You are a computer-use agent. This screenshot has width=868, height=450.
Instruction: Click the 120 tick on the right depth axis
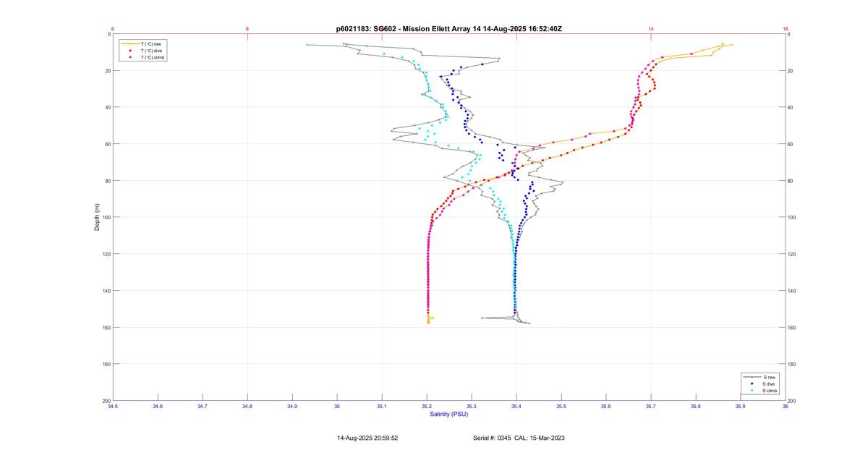792,254
